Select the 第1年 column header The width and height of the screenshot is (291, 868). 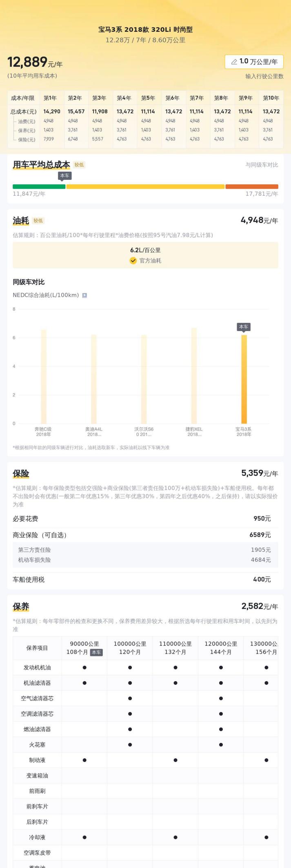click(50, 98)
